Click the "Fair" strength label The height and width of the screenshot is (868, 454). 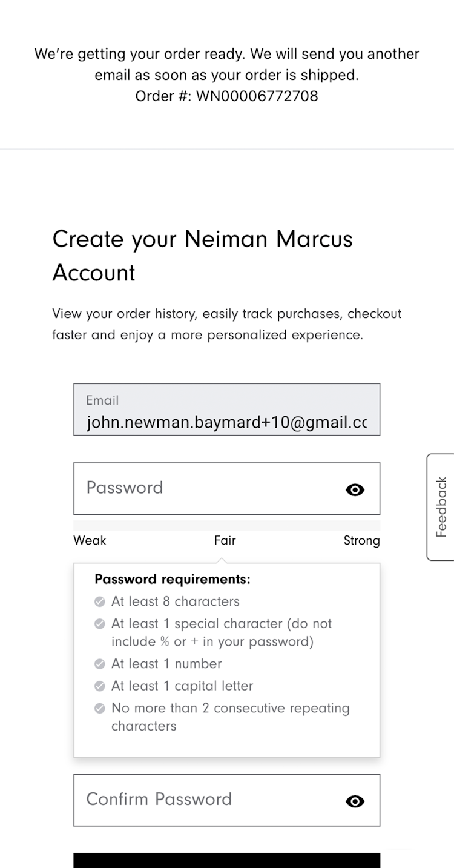225,540
